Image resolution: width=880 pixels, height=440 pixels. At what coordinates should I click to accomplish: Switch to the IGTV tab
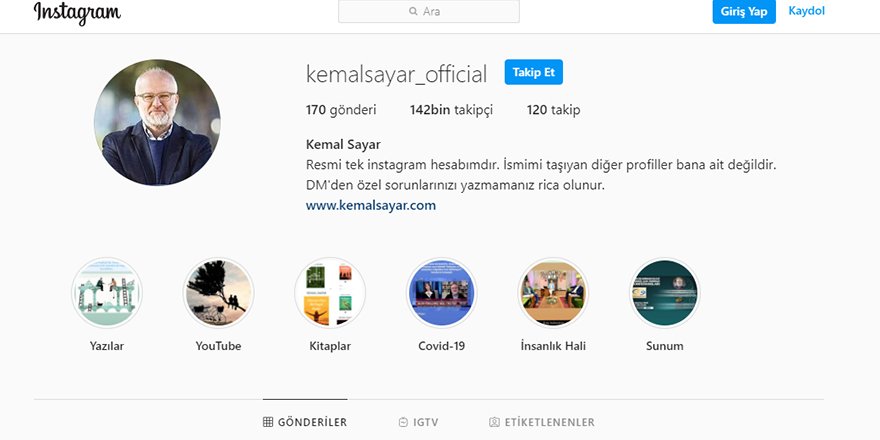[418, 422]
